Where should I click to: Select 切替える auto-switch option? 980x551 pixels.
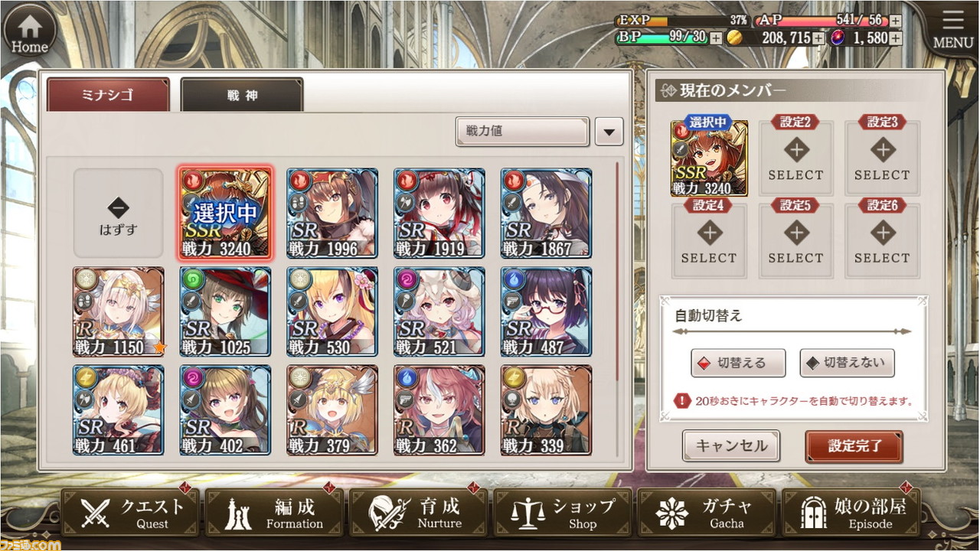[738, 363]
